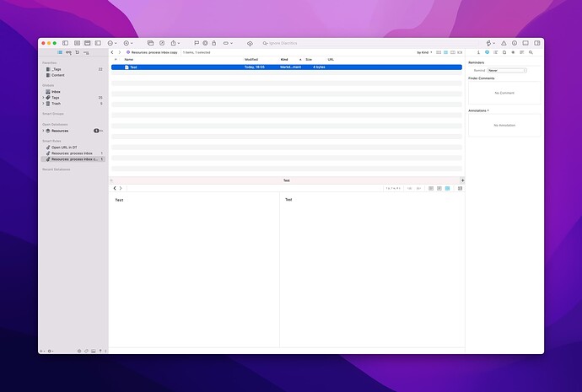Sort the list by the Modified column
582x392 pixels.
[x=251, y=59]
